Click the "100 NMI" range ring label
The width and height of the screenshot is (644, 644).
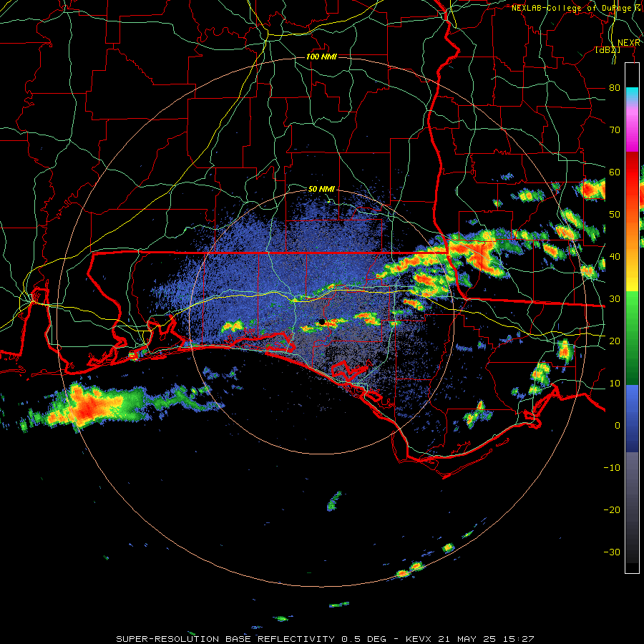[x=321, y=57]
